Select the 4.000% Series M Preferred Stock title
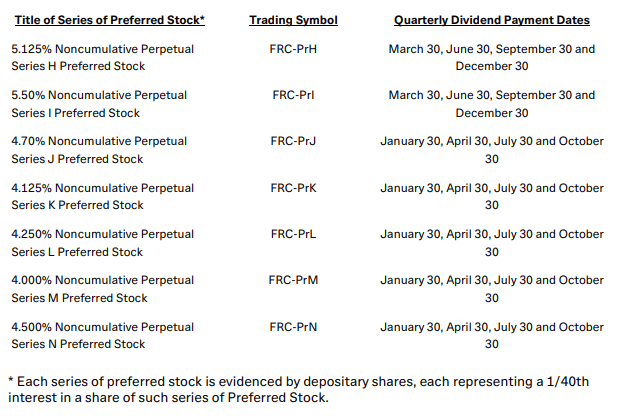This screenshot has height=416, width=617. pyautogui.click(x=102, y=289)
